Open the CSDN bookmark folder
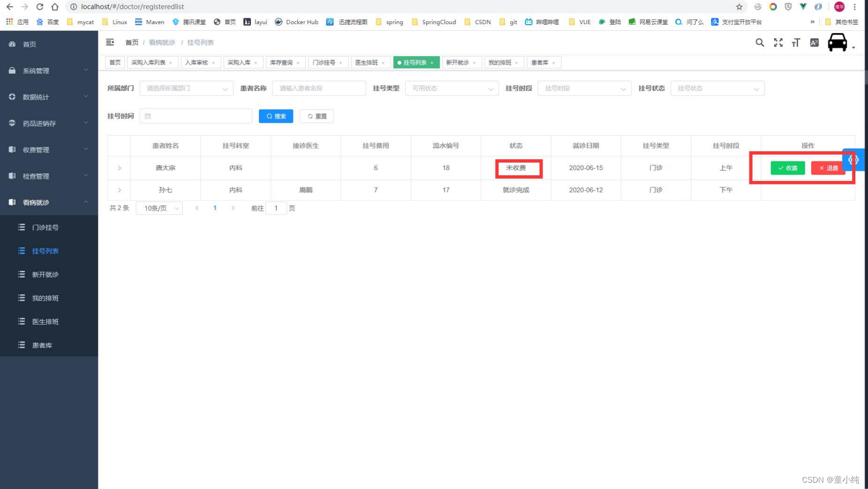The width and height of the screenshot is (868, 489). 477,22
